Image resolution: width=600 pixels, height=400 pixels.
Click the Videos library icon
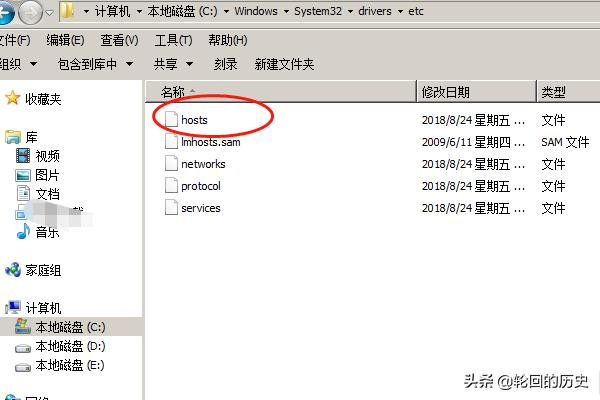pos(23,156)
